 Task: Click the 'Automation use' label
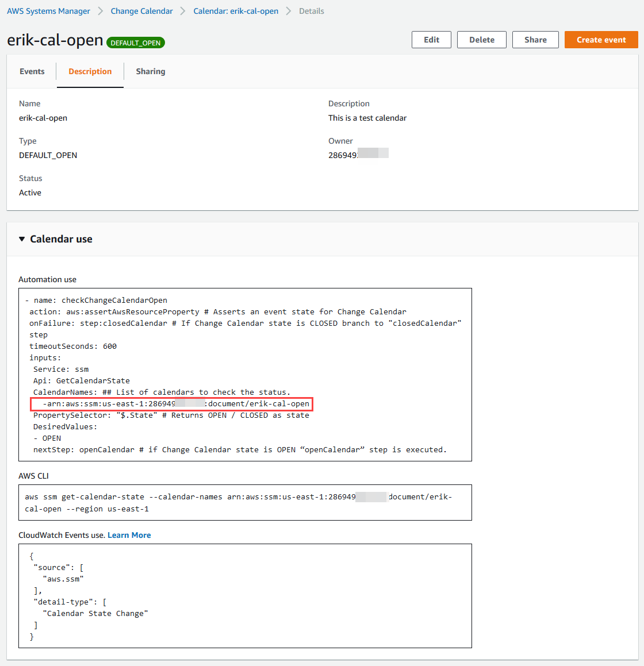(48, 279)
